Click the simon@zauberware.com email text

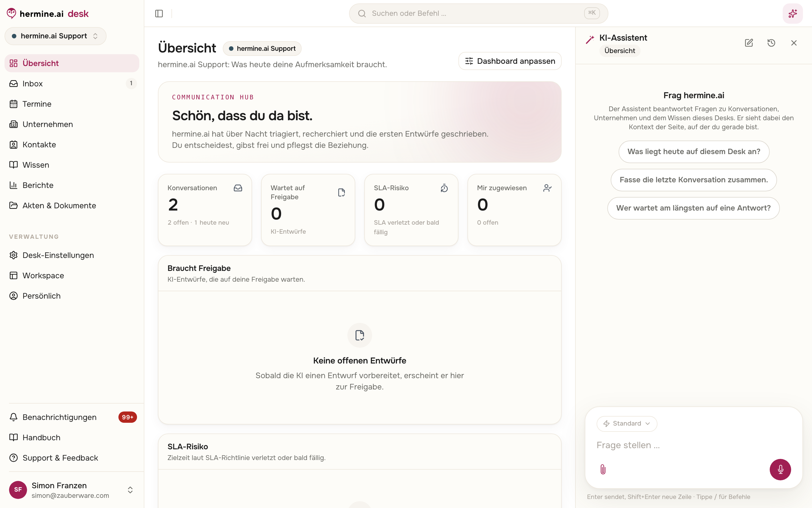70,496
